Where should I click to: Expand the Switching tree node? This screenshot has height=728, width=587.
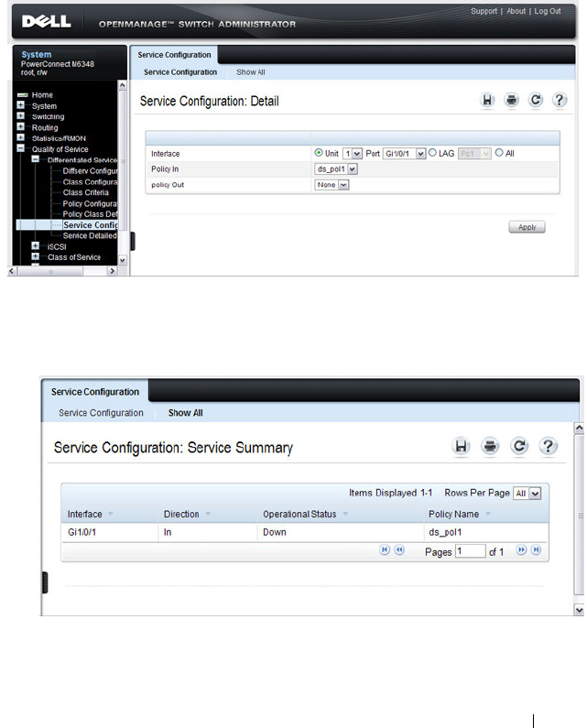coord(20,116)
